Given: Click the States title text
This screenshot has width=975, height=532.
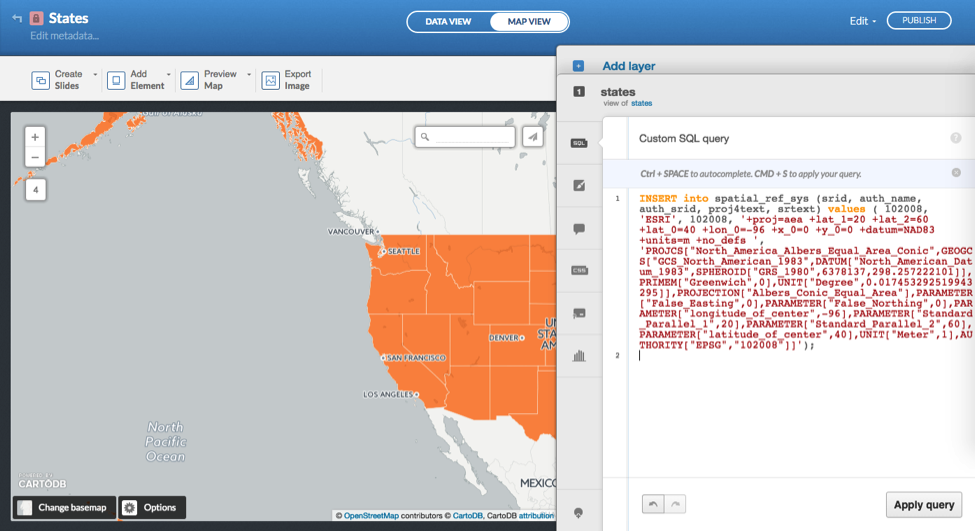Looking at the screenshot, I should [x=68, y=18].
